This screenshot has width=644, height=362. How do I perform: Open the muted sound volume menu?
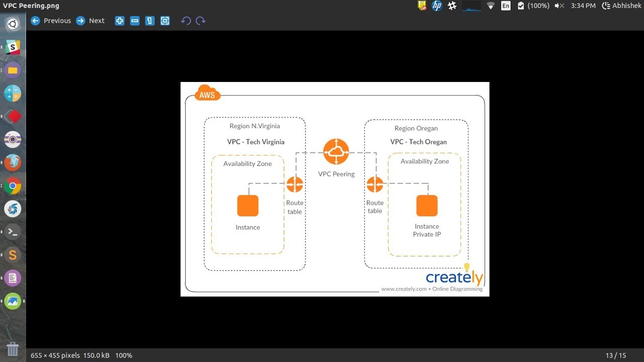559,6
